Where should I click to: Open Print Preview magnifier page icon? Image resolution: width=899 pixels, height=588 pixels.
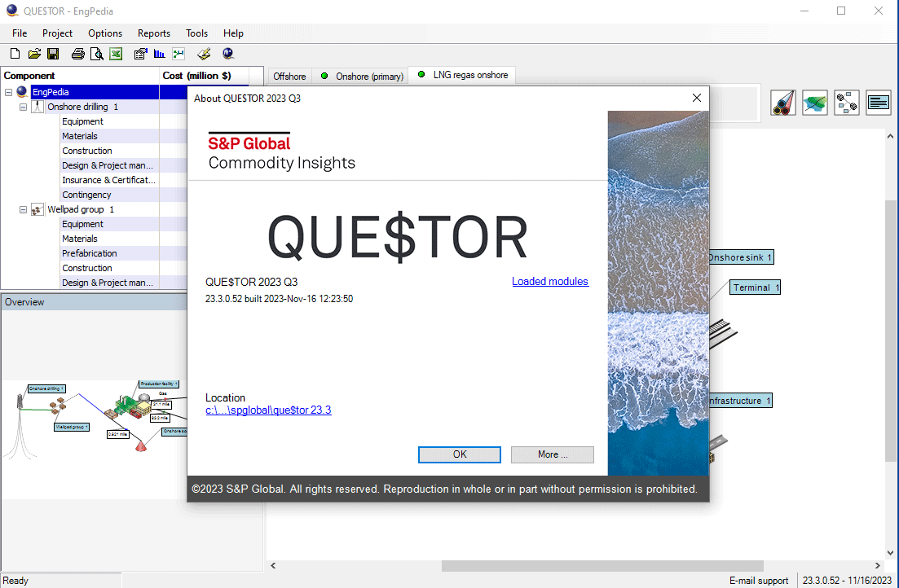(97, 54)
